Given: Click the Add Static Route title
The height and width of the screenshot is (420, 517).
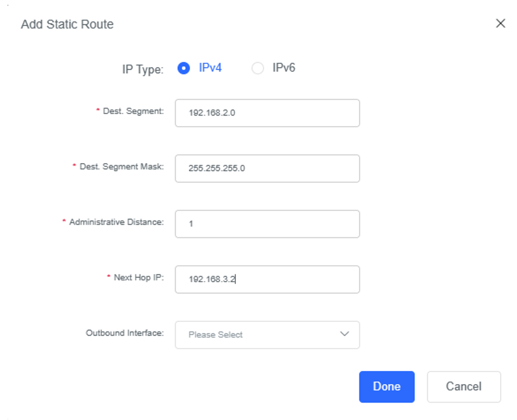Looking at the screenshot, I should [68, 24].
